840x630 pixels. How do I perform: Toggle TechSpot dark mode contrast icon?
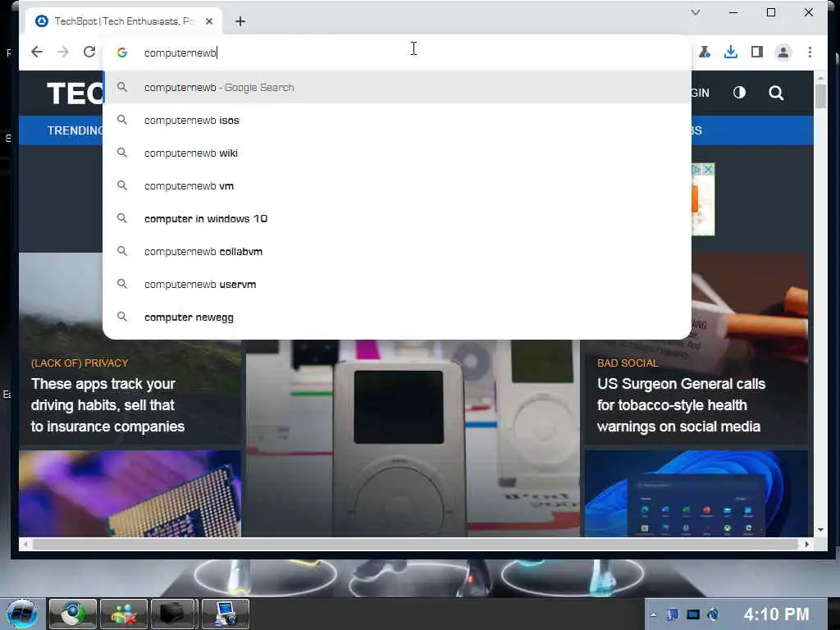coord(739,93)
